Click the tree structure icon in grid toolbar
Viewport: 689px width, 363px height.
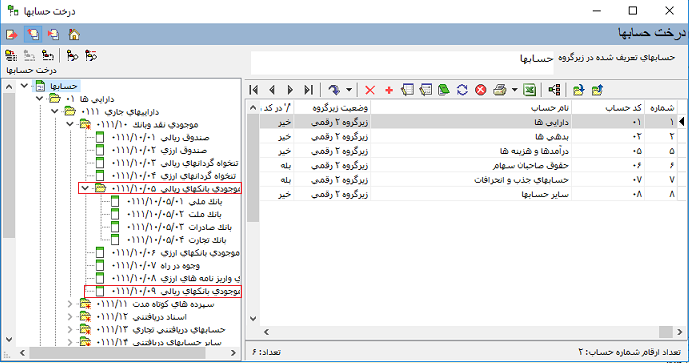(555, 90)
